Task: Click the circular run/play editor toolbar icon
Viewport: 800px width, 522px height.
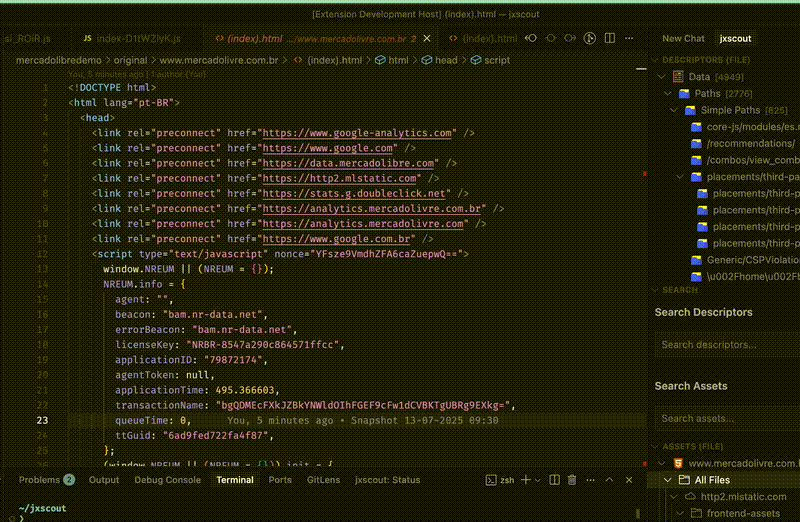Action: (x=590, y=38)
